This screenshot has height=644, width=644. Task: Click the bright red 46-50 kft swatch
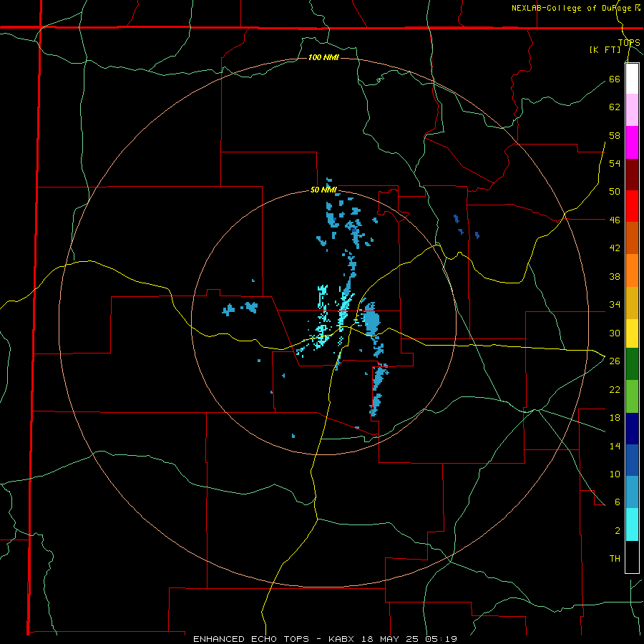(x=632, y=206)
